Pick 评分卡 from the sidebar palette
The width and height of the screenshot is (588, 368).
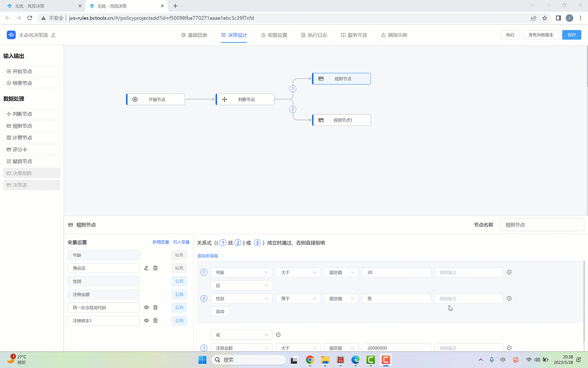click(x=32, y=150)
